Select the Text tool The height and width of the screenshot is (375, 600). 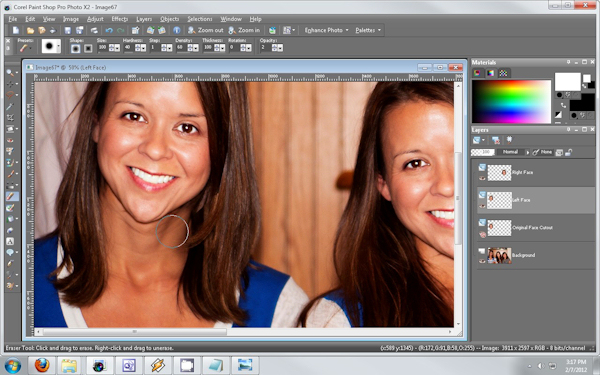[10, 241]
